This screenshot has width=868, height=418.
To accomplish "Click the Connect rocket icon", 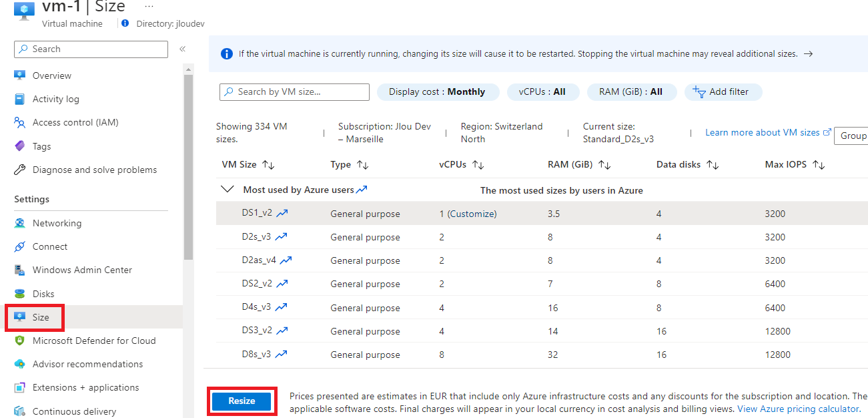I will pyautogui.click(x=20, y=246).
